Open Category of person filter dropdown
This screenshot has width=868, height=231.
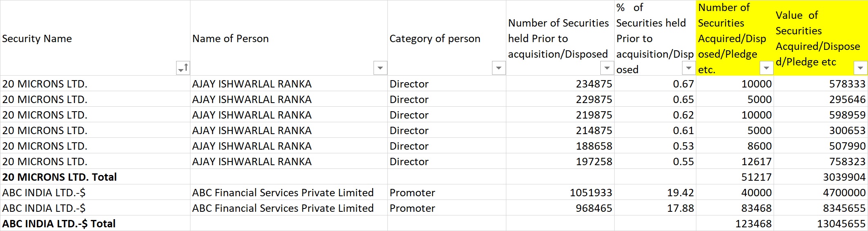[x=499, y=68]
